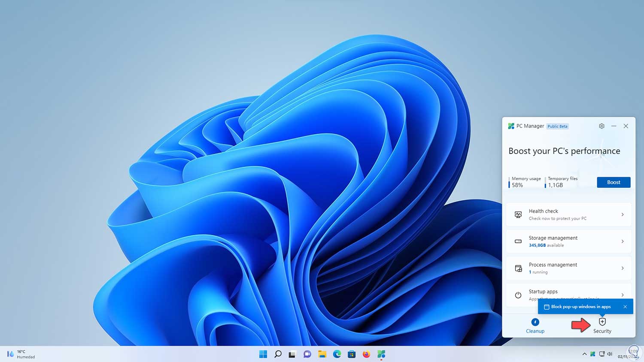
Task: Click the "Process management" title
Action: [x=553, y=265]
